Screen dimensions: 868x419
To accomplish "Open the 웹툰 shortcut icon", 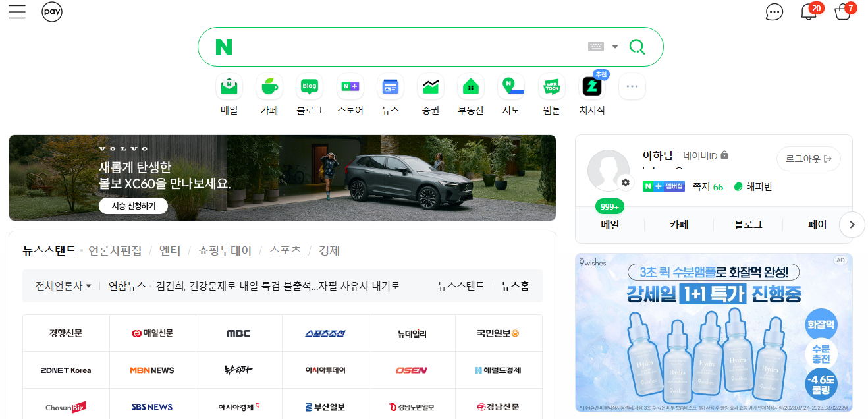I will click(552, 86).
